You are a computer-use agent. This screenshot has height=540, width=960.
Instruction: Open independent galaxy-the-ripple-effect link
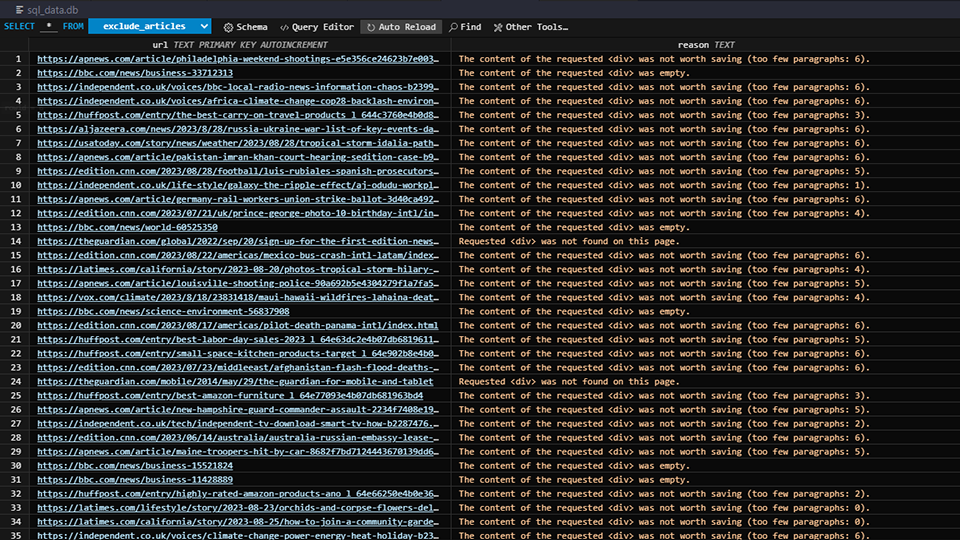(238, 185)
